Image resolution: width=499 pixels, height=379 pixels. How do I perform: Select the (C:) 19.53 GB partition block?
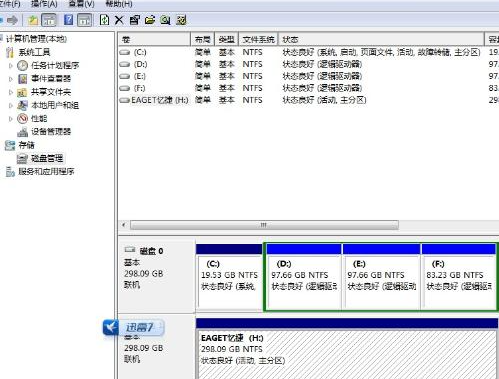point(229,277)
